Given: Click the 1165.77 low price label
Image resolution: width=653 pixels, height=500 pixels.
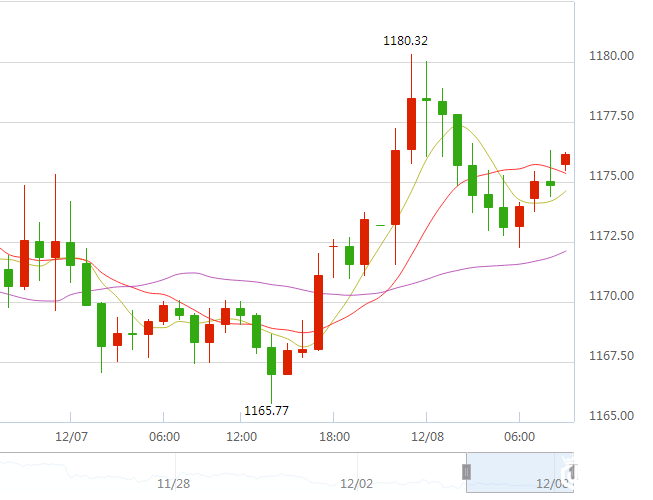Looking at the screenshot, I should point(266,411).
